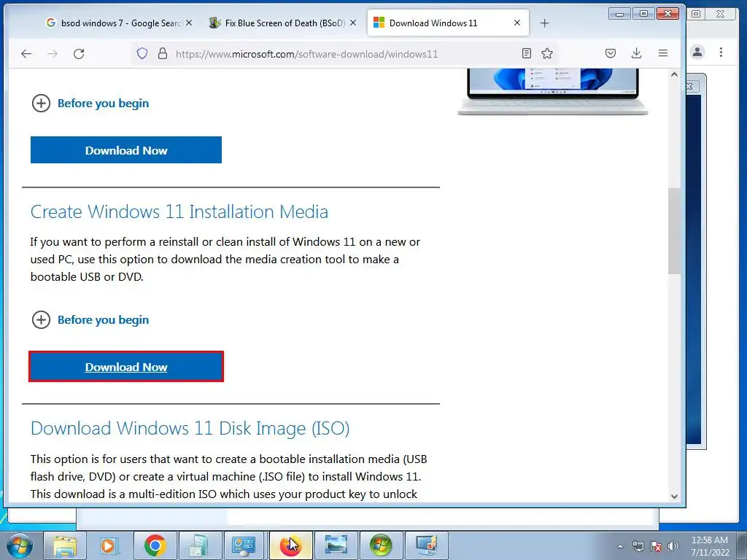
Task: Open the Firefox downloads panel
Action: (636, 53)
